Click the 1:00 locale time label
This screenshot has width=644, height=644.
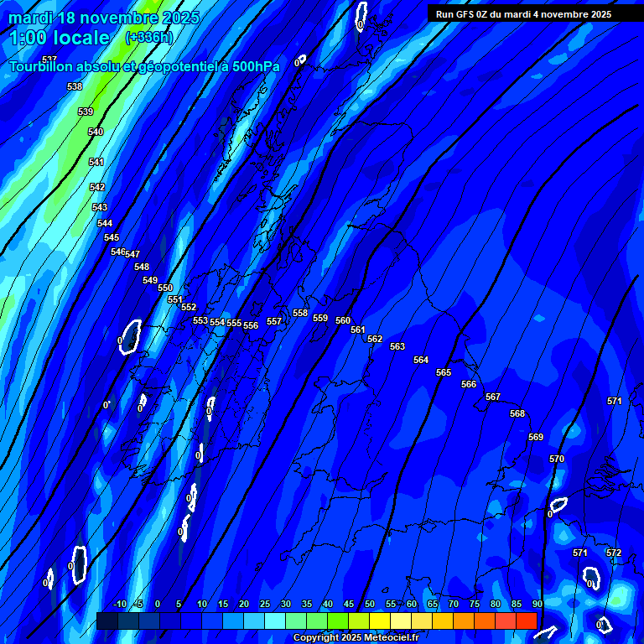tap(60, 38)
